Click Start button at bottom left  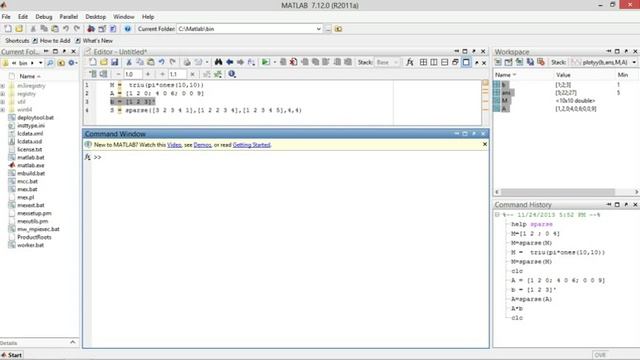[x=12, y=355]
